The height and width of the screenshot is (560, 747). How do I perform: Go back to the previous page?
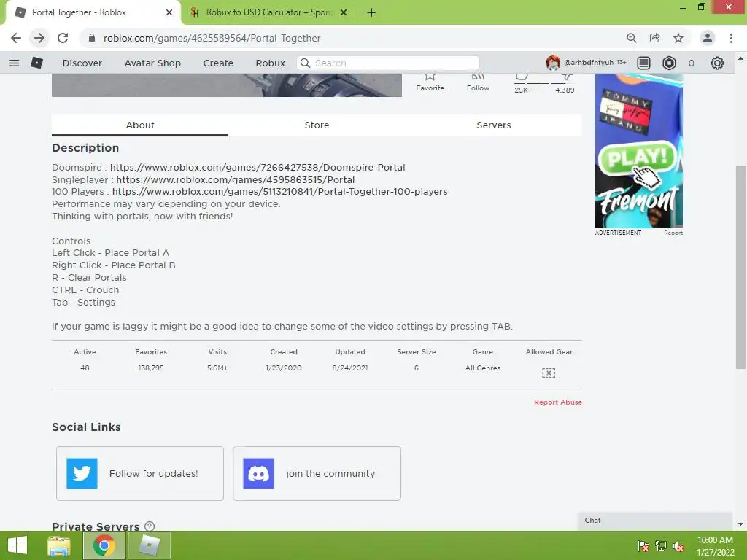click(x=16, y=38)
